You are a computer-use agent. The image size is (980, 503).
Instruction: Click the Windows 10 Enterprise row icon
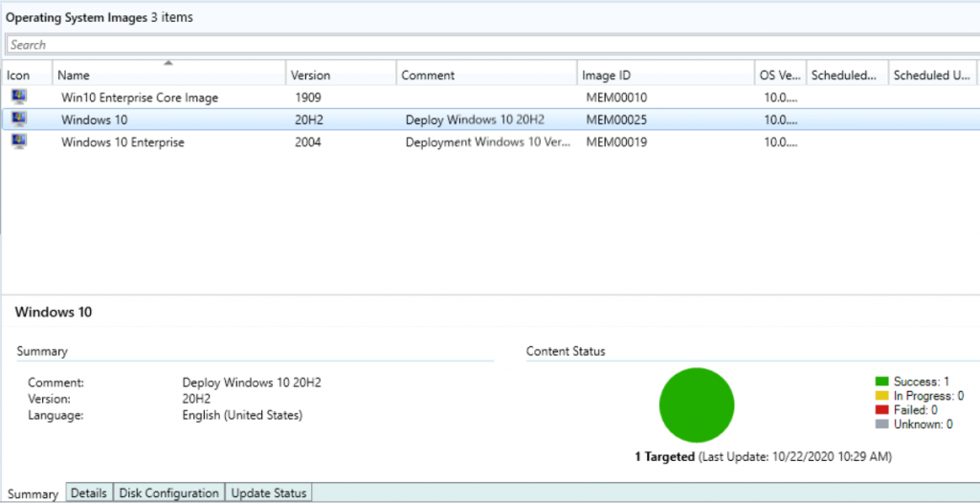coord(19,142)
